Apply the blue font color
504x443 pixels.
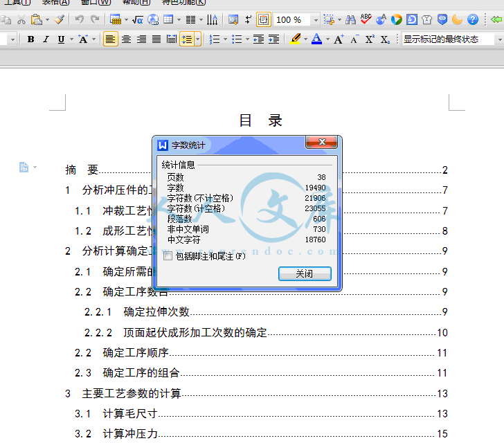click(x=317, y=39)
